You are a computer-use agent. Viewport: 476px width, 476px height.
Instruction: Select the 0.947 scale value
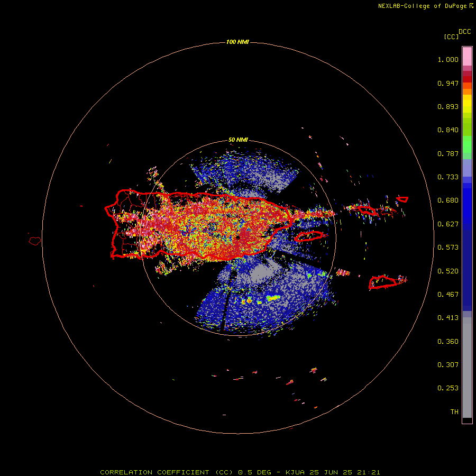448,83
